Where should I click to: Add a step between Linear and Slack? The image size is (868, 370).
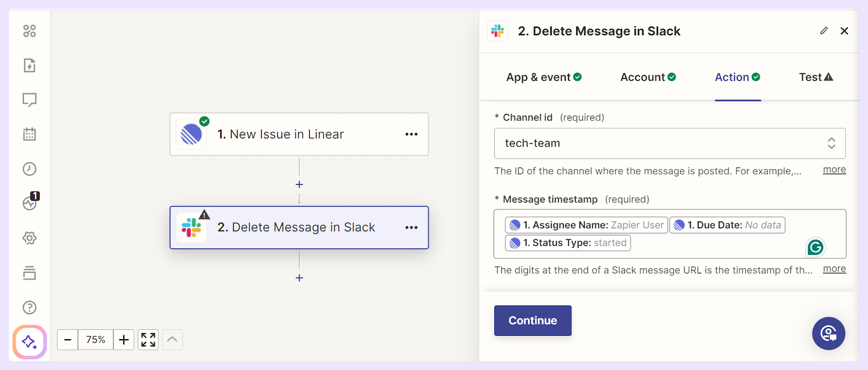pyautogui.click(x=299, y=184)
